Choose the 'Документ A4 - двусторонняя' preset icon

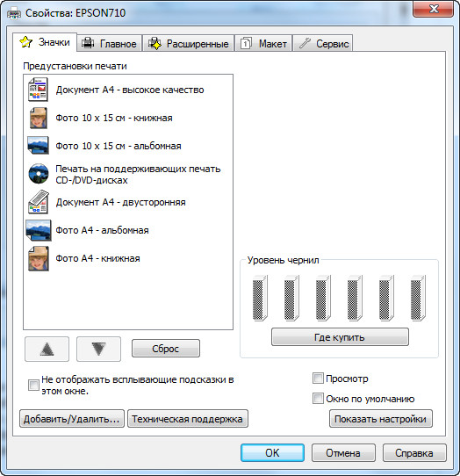39,202
